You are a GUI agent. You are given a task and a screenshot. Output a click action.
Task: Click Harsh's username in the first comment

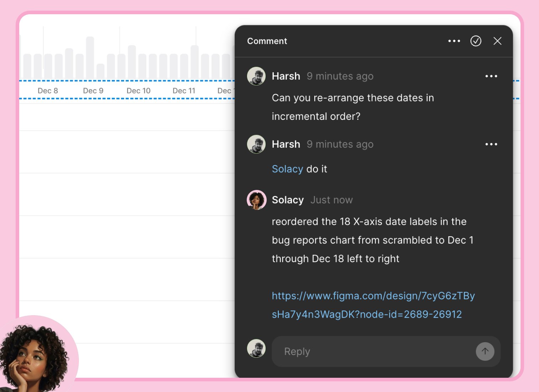click(x=286, y=76)
